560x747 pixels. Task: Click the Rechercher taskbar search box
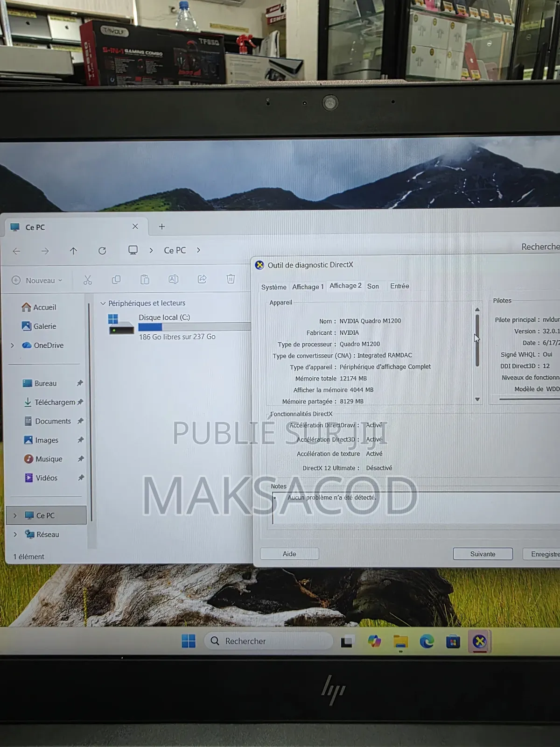269,641
